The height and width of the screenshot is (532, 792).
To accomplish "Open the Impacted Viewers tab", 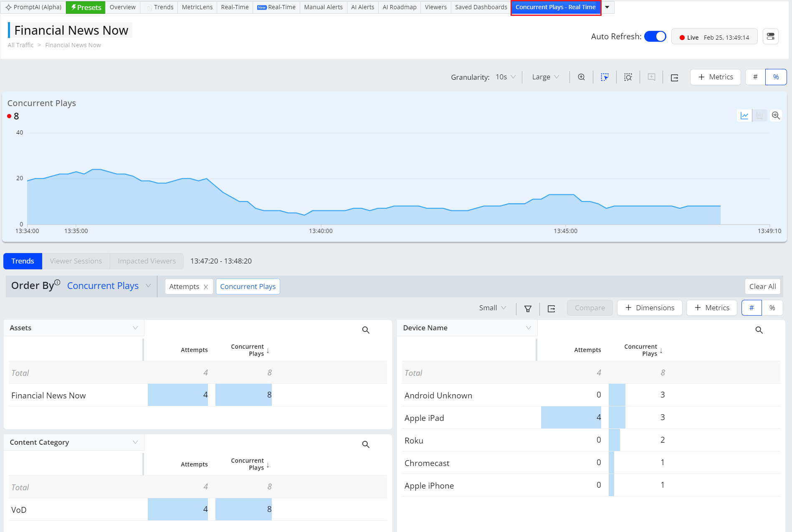I will (x=147, y=261).
